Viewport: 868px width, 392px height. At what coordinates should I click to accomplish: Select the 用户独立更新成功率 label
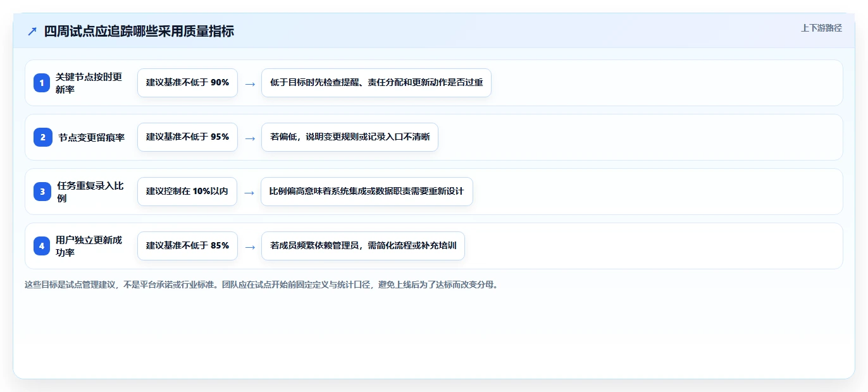(x=89, y=246)
